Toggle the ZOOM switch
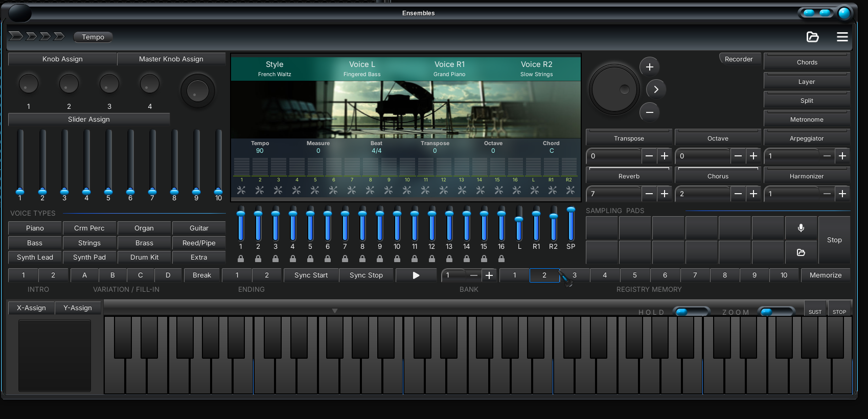This screenshot has width=868, height=419. (x=775, y=312)
